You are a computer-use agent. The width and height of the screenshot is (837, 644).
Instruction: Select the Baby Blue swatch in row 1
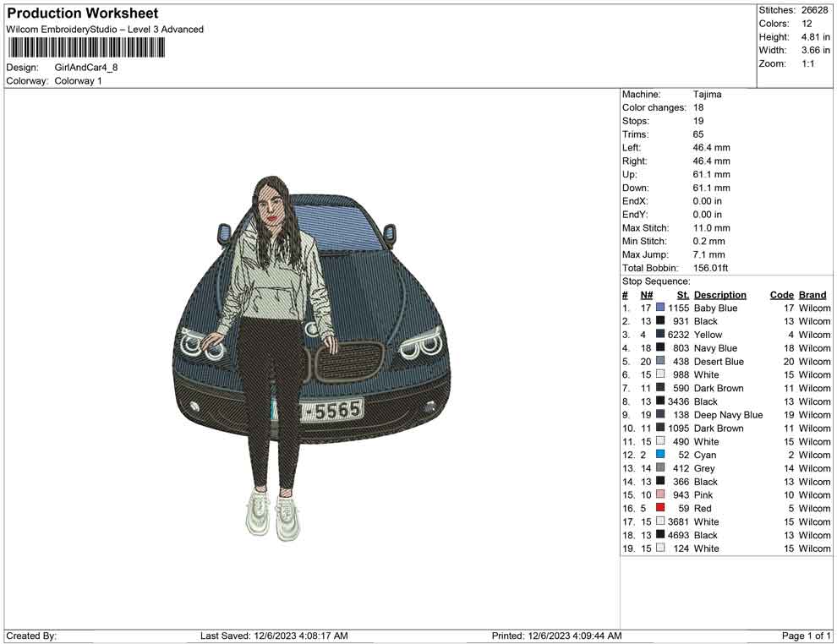pyautogui.click(x=659, y=308)
